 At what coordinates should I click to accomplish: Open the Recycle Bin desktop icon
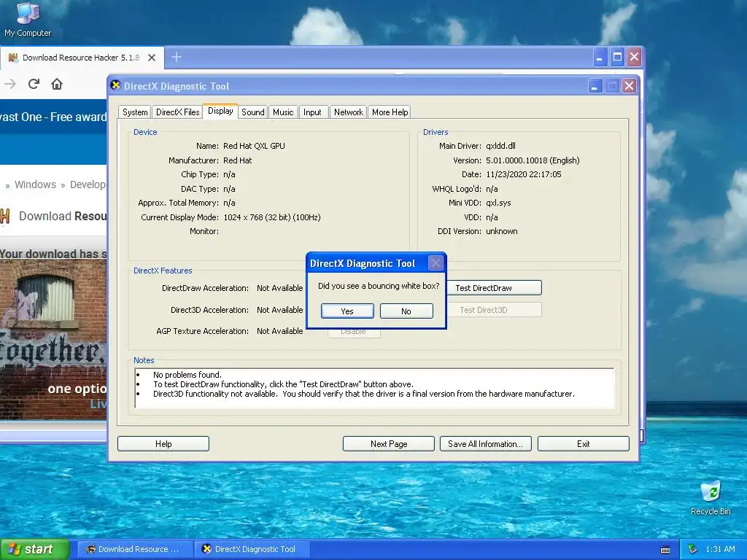pyautogui.click(x=711, y=498)
